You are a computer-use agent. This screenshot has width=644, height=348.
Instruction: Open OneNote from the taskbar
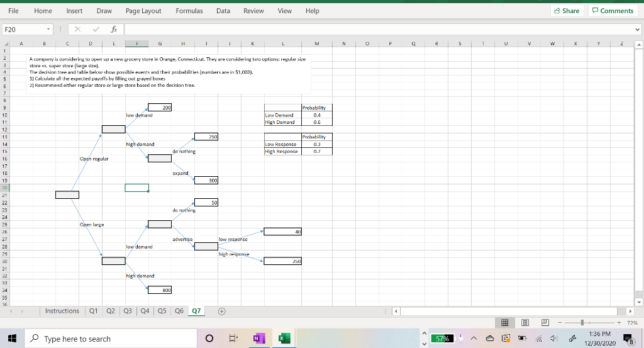(x=258, y=339)
